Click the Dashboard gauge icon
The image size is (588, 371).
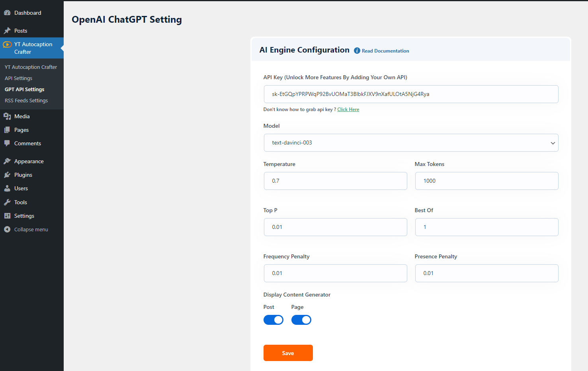point(7,13)
